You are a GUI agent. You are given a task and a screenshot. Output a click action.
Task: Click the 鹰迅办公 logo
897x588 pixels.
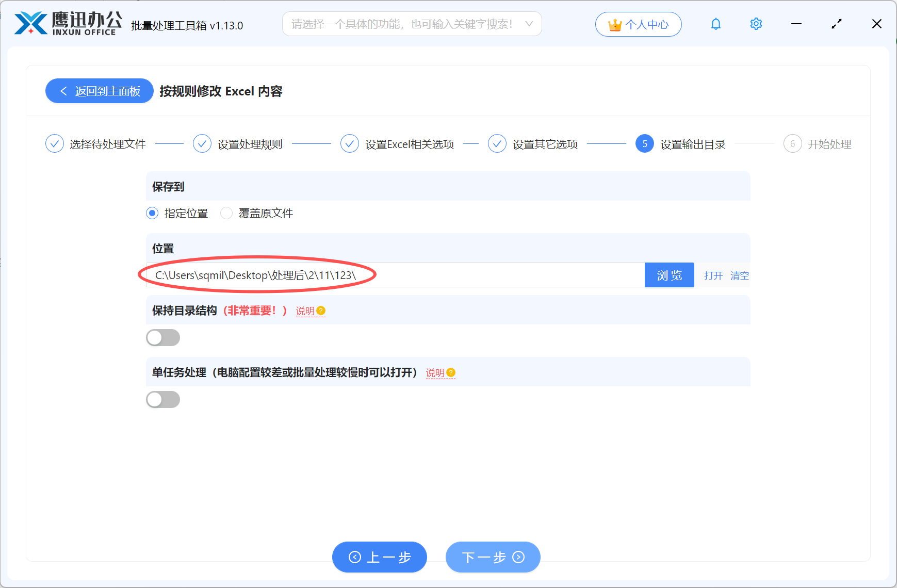click(x=66, y=22)
